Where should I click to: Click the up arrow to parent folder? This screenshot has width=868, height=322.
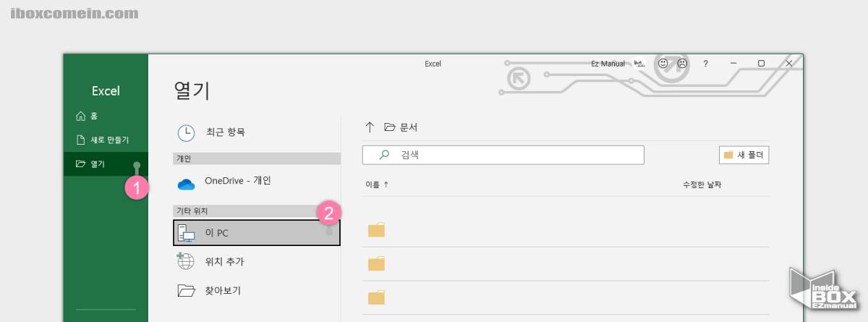370,127
